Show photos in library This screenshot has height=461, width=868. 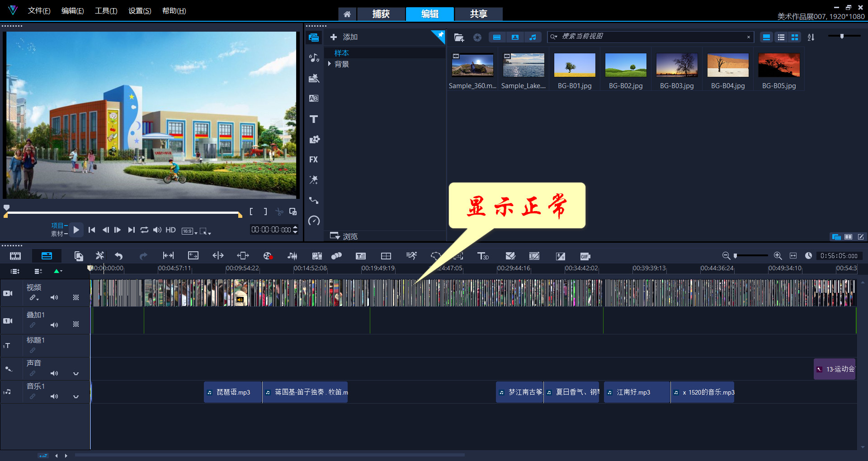(515, 38)
